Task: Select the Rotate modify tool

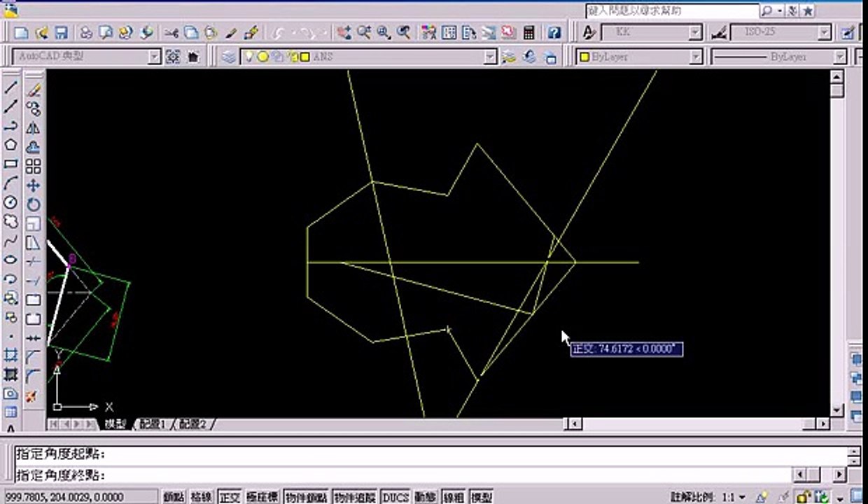Action: (x=33, y=204)
